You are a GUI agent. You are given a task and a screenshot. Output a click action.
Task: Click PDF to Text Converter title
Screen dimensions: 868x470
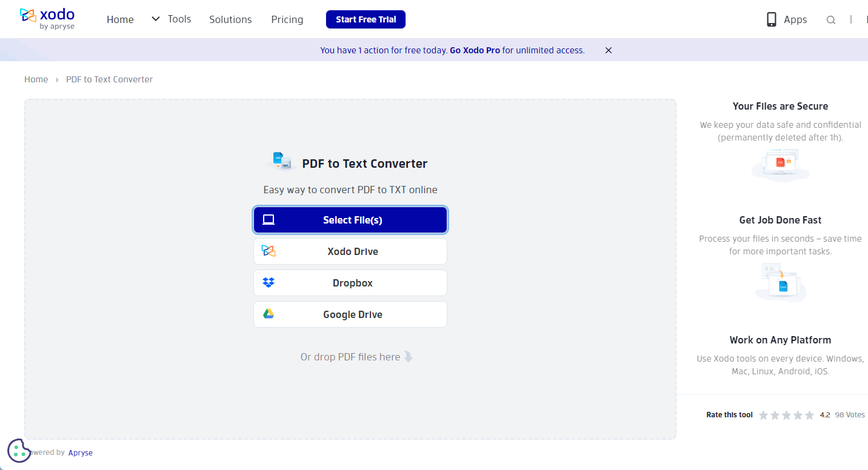[365, 164]
